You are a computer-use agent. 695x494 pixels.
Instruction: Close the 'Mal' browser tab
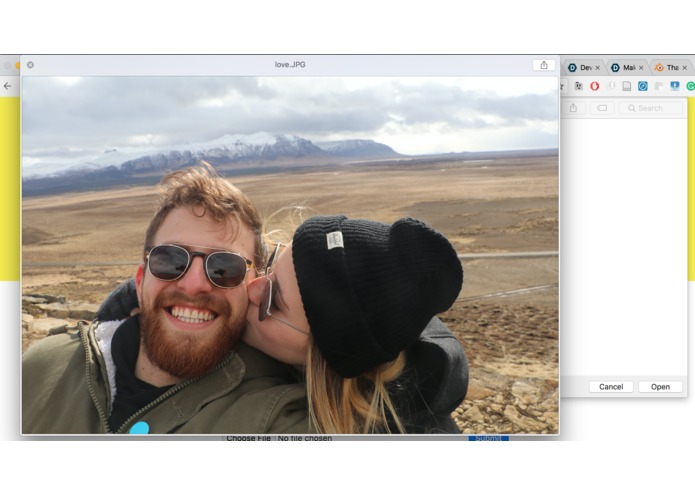coord(641,68)
